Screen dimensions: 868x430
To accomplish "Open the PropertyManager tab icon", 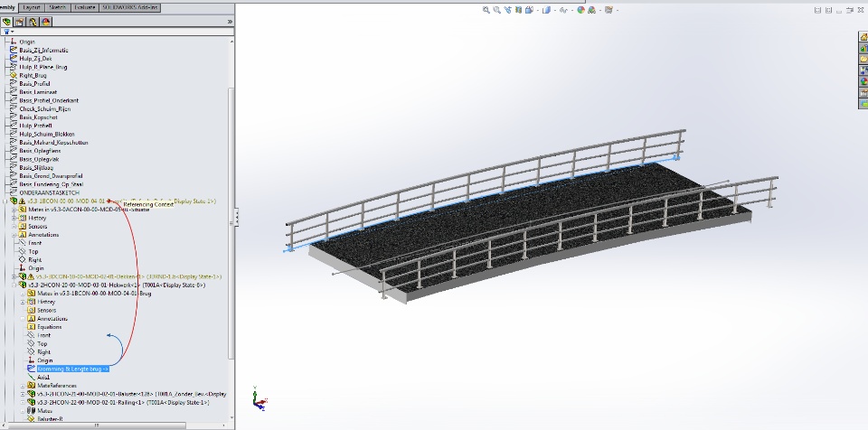I will 19,23.
